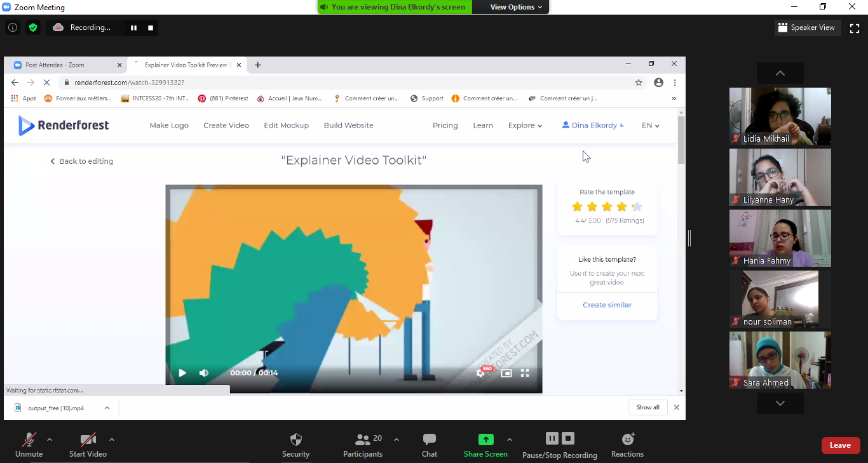The height and width of the screenshot is (463, 868).
Task: Click the meeting information icon
Action: tap(12, 27)
